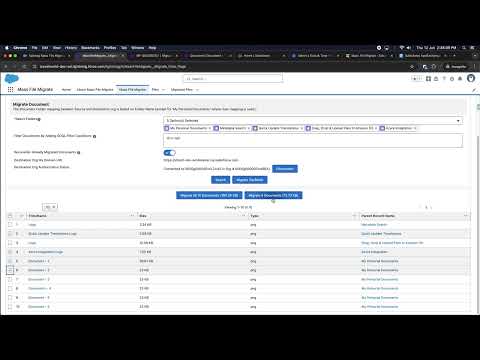Open the Files navigation tab

point(155,90)
